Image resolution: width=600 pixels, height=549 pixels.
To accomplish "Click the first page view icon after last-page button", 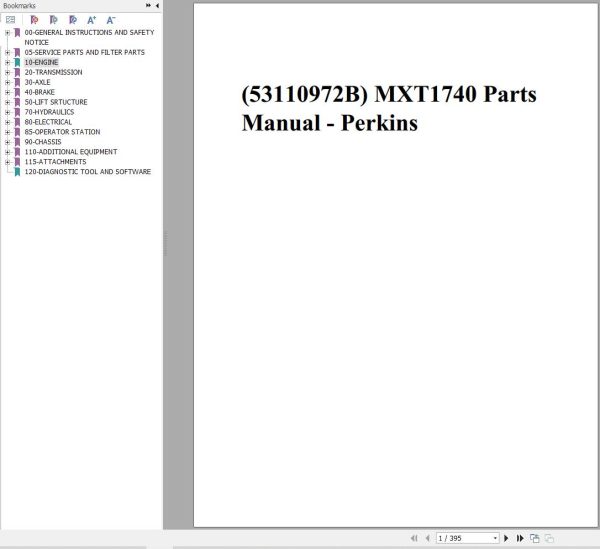I will tap(535, 538).
